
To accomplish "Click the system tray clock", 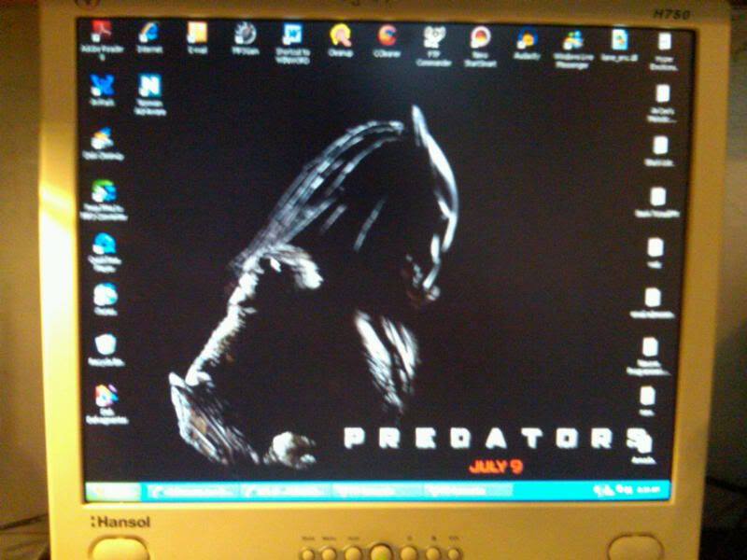I will coord(650,489).
